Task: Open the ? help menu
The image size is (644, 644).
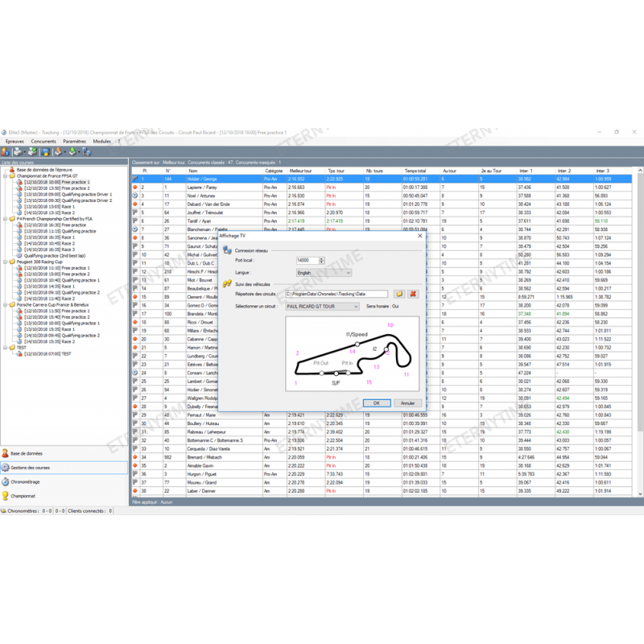Action: (119, 142)
